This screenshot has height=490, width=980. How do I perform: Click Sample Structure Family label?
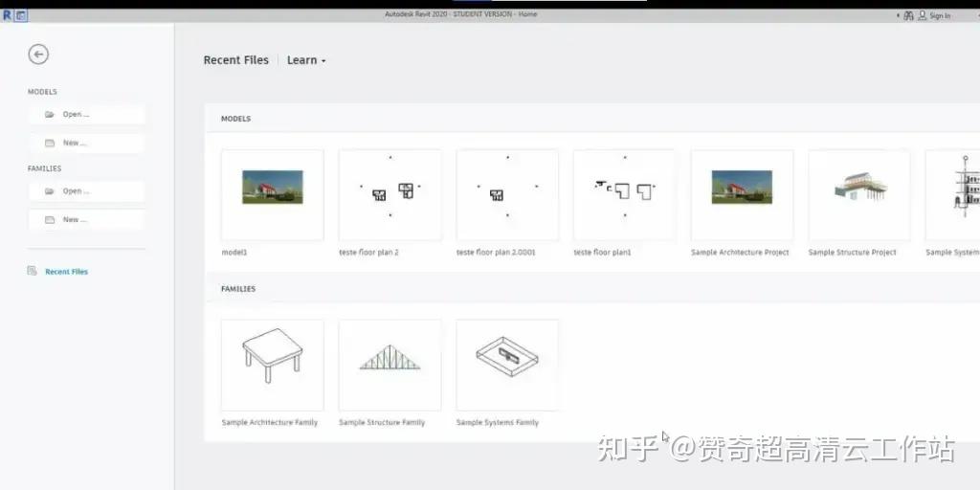(x=382, y=422)
